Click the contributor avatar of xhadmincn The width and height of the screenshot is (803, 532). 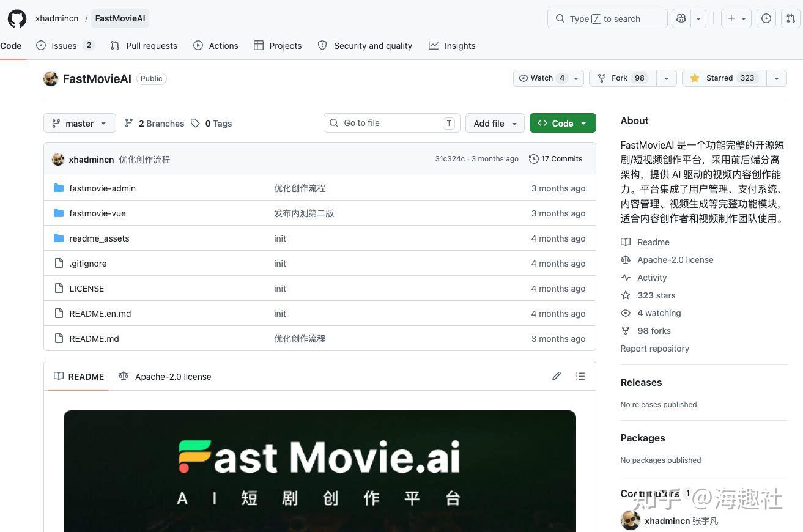tap(631, 520)
